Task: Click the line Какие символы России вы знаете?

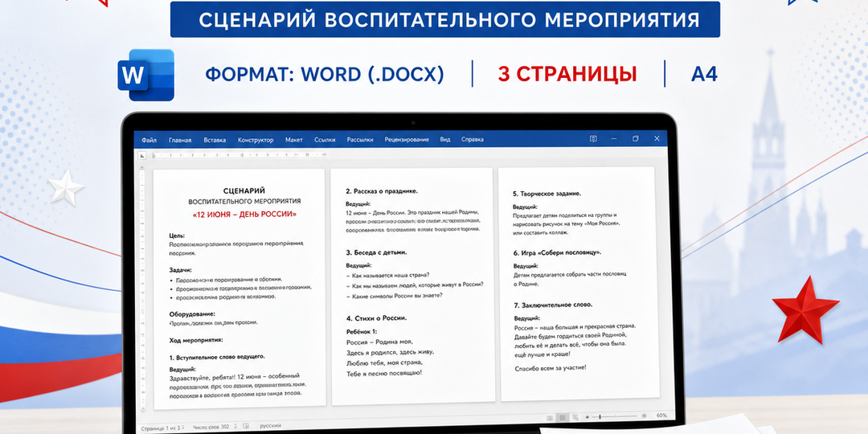Action: pos(394,296)
